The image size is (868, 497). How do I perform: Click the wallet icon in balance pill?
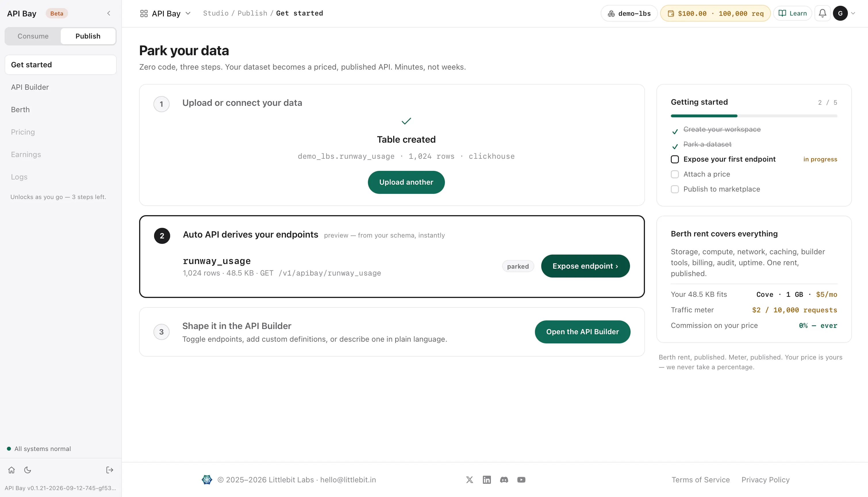[x=671, y=13]
